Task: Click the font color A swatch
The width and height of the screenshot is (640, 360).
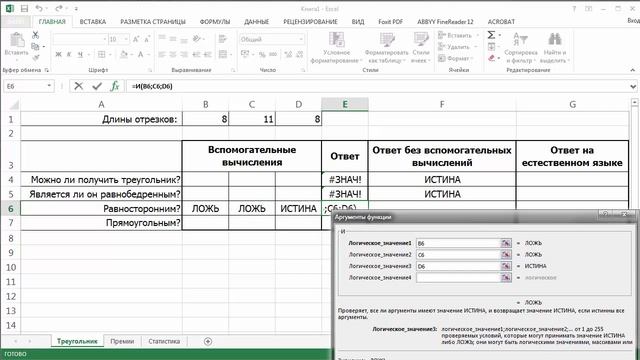Action: tap(140, 54)
